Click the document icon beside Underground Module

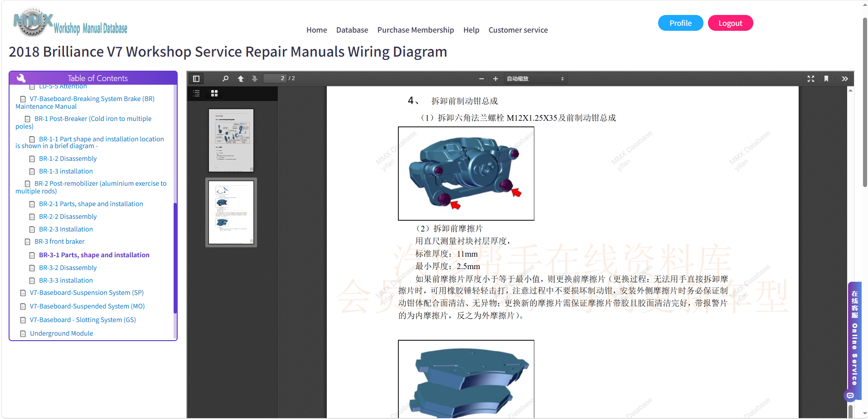tap(23, 334)
